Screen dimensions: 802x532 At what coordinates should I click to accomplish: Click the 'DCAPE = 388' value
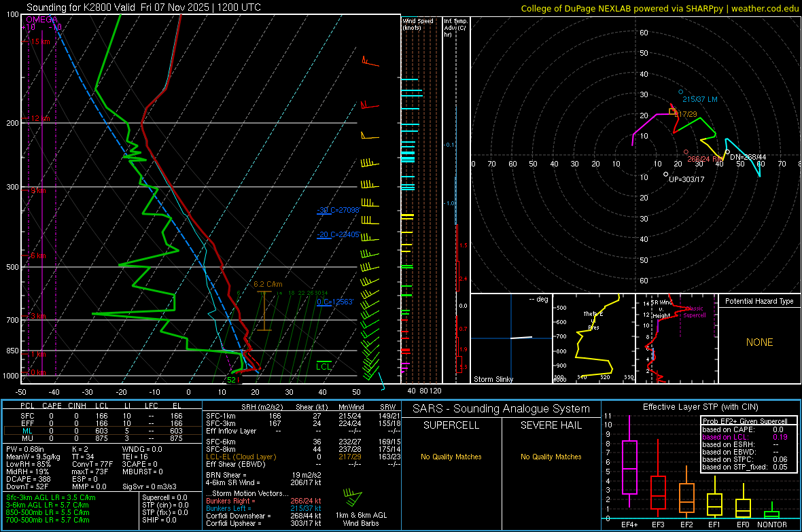pos(28,479)
